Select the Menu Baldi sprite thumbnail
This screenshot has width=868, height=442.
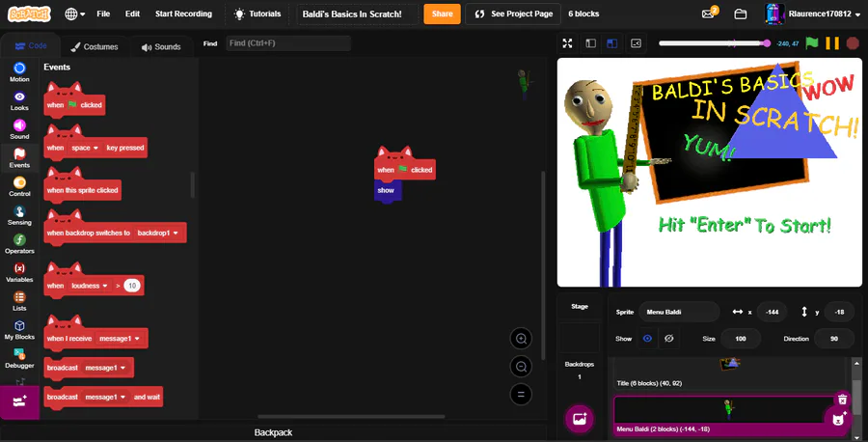728,415
